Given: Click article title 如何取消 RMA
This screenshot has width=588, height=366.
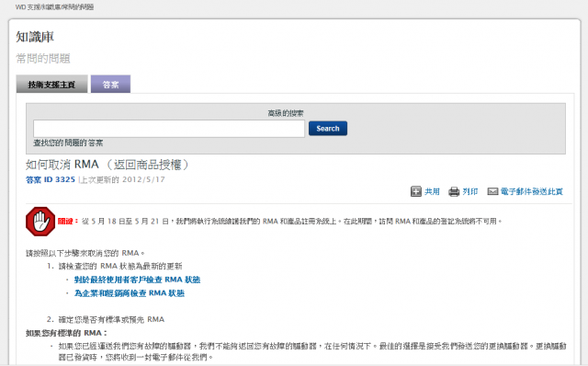Looking at the screenshot, I should pos(107,165).
